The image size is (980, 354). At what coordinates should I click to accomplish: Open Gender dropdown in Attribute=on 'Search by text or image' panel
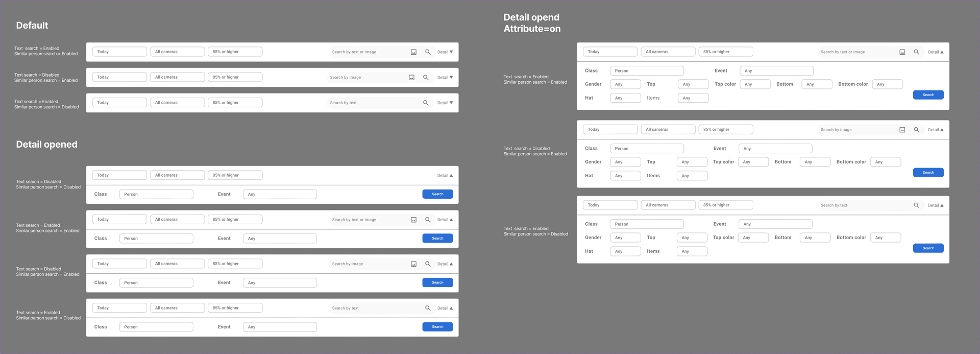625,84
